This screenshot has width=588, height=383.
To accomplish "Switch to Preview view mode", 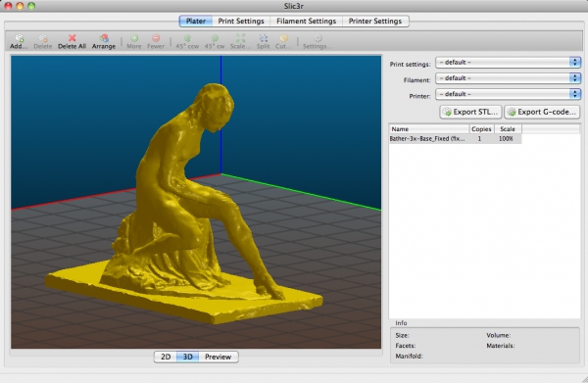I will pyautogui.click(x=219, y=357).
